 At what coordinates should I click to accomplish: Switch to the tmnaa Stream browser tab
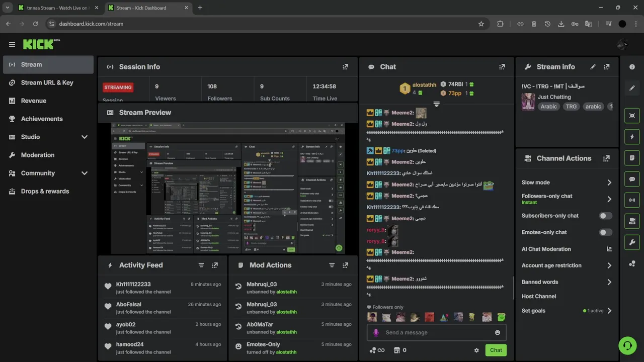point(58,8)
